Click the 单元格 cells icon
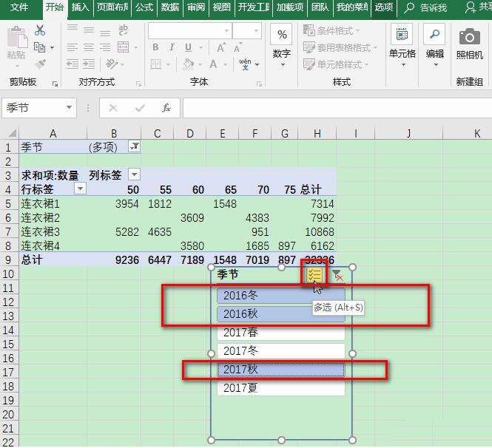492x448 pixels. (x=402, y=34)
